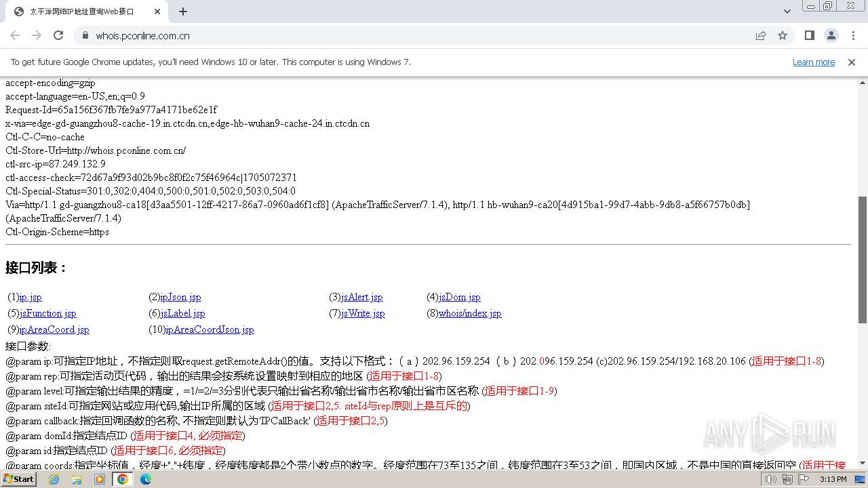
Task: Click the Ctl-Origin-Scheme=https line
Action: tap(57, 232)
